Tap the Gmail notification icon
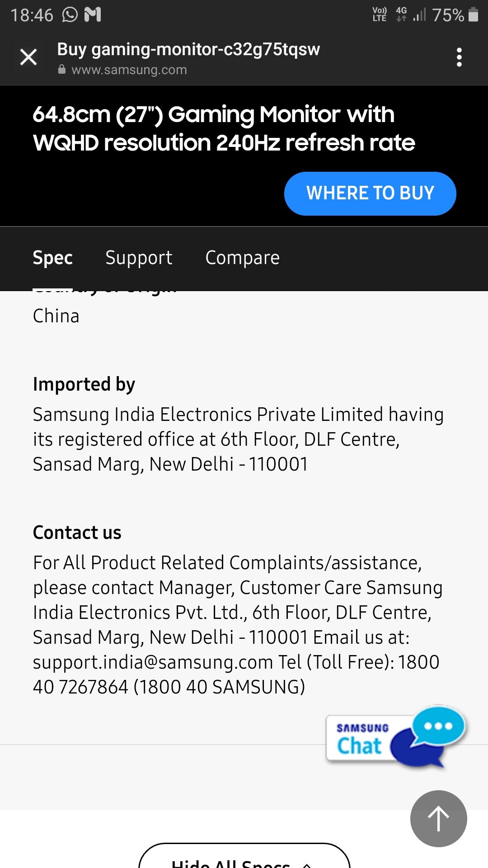The width and height of the screenshot is (488, 868). click(93, 14)
